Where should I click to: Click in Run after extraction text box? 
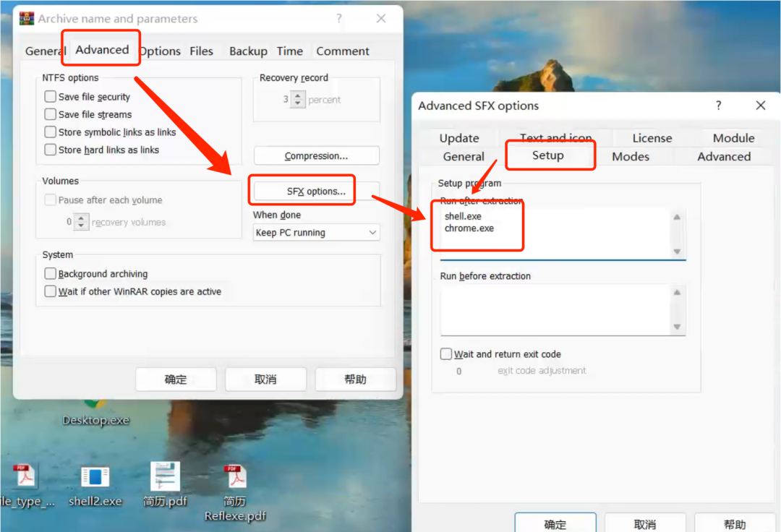(563, 233)
